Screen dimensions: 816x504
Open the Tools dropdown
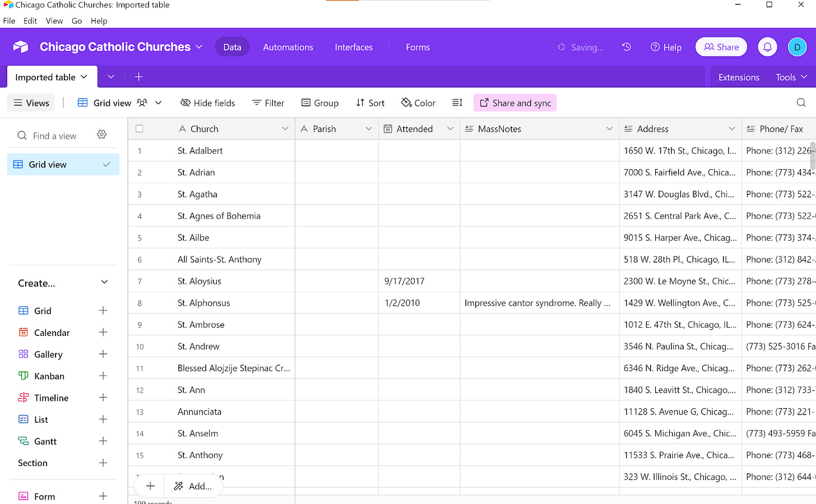791,77
